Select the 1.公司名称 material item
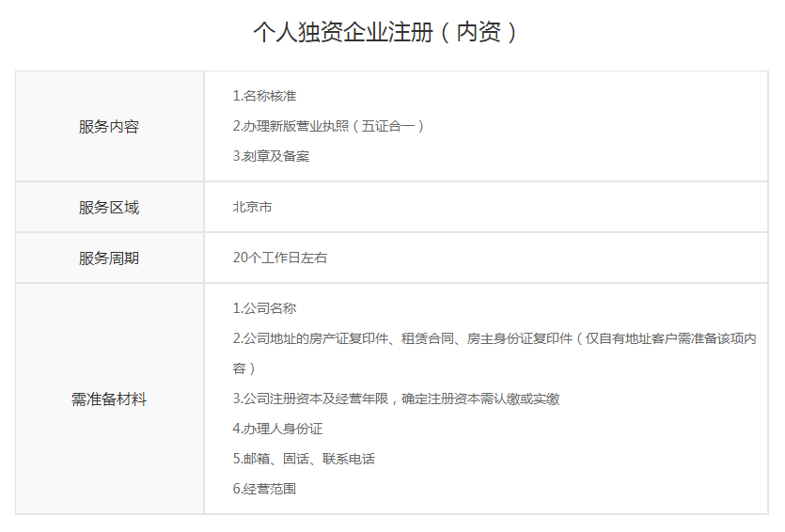 (265, 308)
